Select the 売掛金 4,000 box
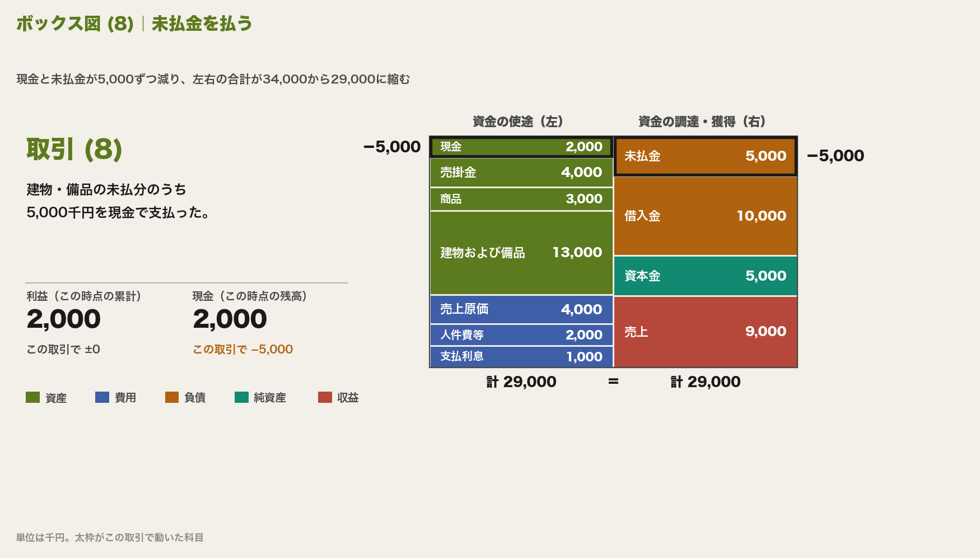 (521, 173)
